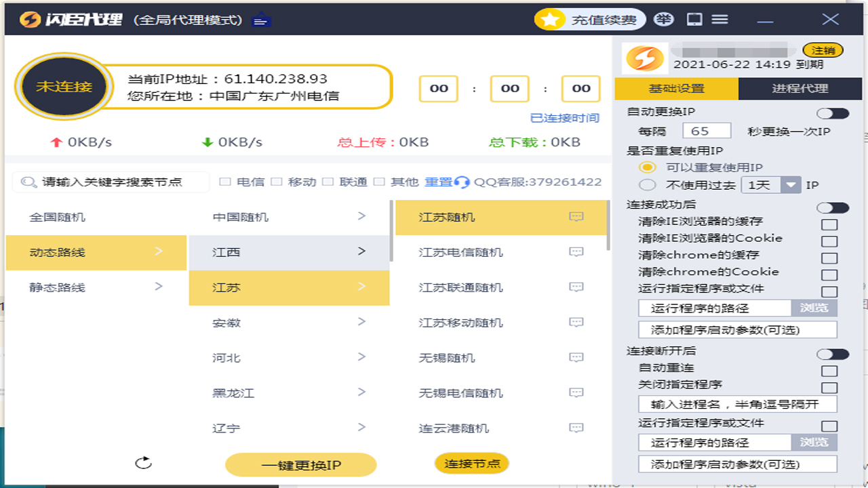868x488 pixels.
Task: Click the 注销 logout button
Action: (823, 50)
